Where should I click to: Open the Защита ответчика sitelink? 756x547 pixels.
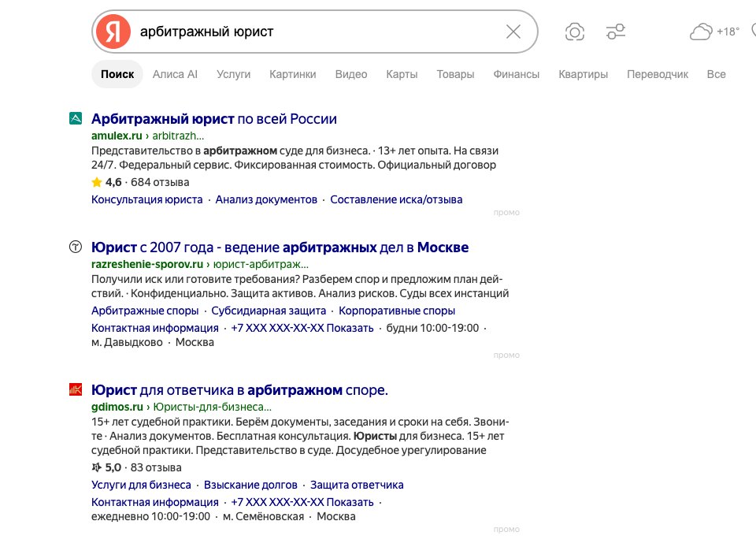coord(357,485)
